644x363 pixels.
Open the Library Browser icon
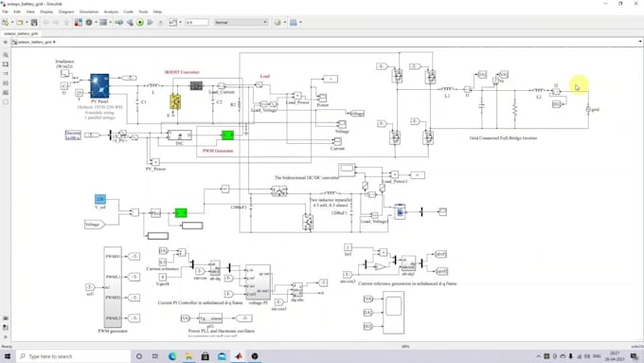point(78,22)
